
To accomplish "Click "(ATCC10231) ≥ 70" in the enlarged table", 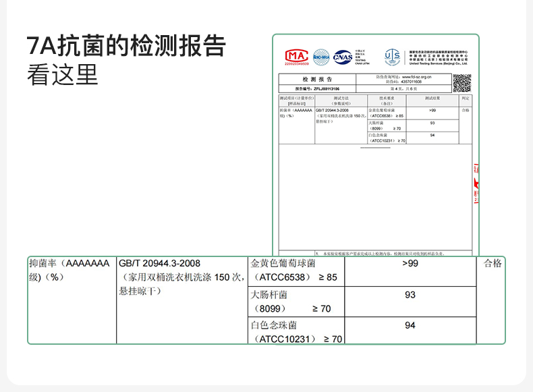I will (x=298, y=339).
